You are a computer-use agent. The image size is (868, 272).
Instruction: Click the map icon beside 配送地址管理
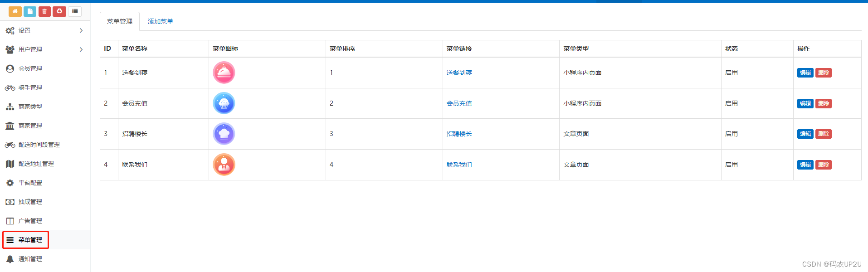click(x=10, y=164)
